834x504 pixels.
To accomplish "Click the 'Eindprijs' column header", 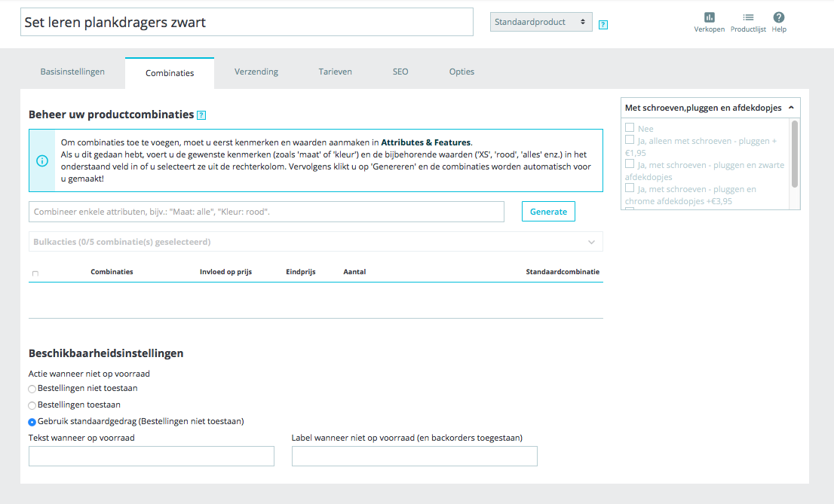I will coord(301,272).
